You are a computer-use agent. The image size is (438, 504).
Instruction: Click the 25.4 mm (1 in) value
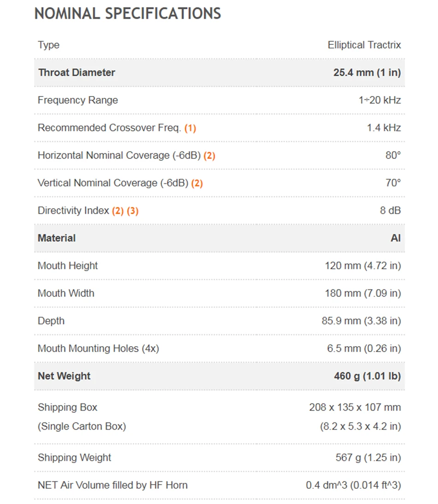(x=367, y=72)
